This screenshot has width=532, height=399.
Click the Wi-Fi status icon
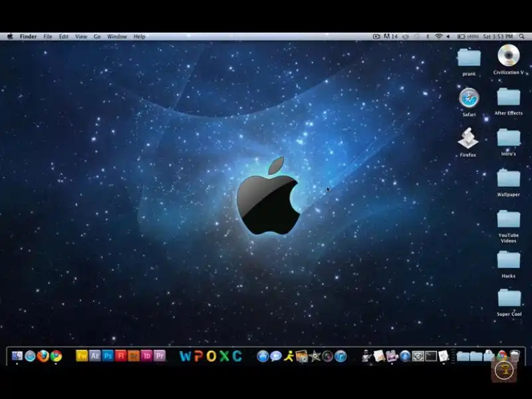(439, 37)
